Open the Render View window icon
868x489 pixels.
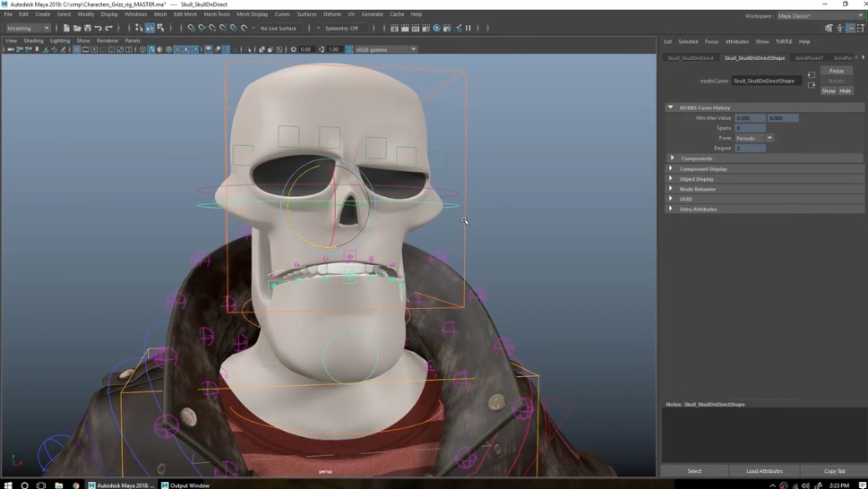[394, 28]
